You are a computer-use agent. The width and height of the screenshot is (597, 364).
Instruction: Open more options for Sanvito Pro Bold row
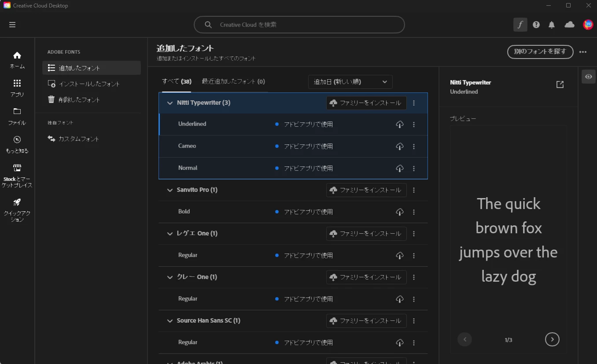(x=414, y=212)
